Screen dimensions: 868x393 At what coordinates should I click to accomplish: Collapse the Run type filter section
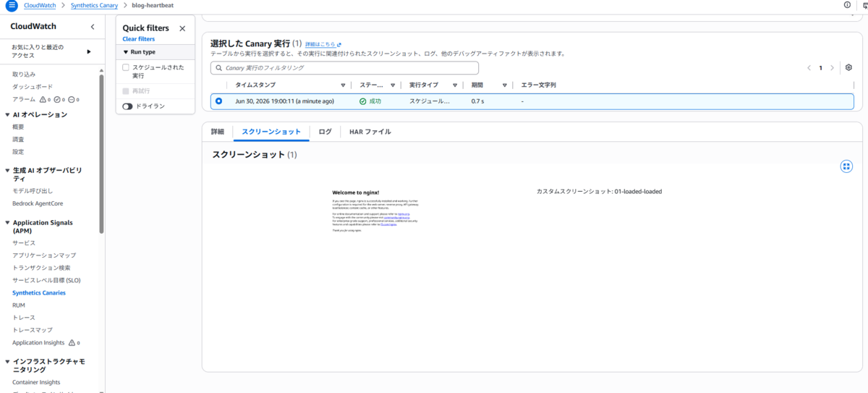click(x=125, y=52)
